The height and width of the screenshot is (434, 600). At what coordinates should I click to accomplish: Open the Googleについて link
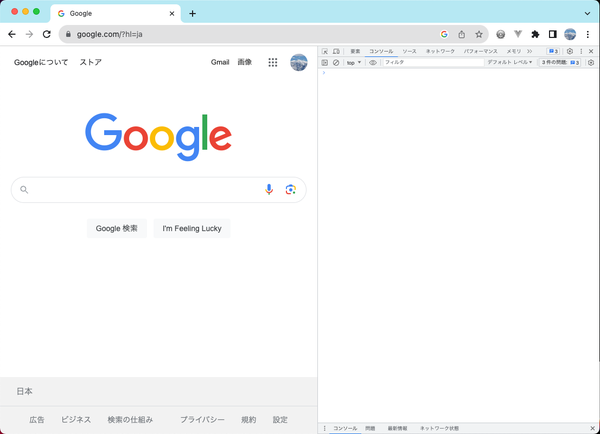[x=41, y=62]
